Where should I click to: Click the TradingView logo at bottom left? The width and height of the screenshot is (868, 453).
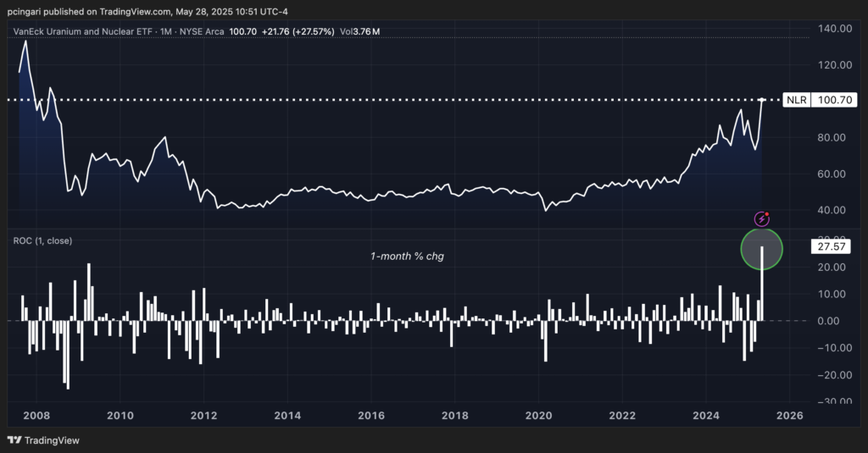tap(43, 440)
